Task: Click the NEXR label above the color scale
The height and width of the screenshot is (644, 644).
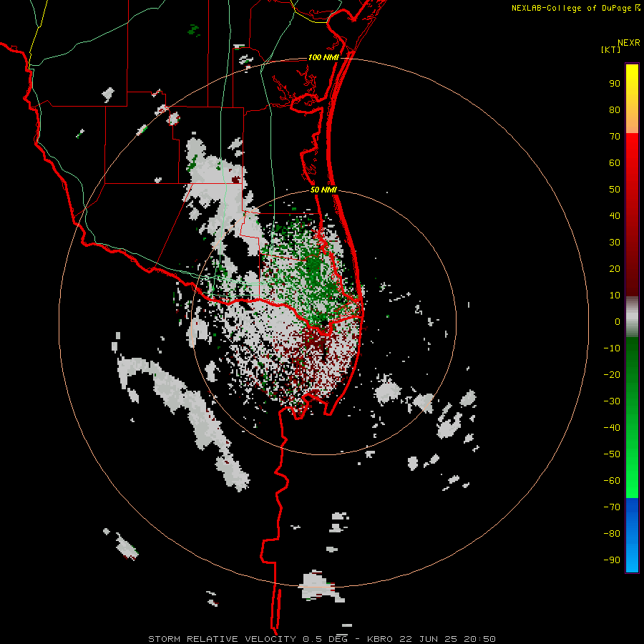Action: (628, 43)
